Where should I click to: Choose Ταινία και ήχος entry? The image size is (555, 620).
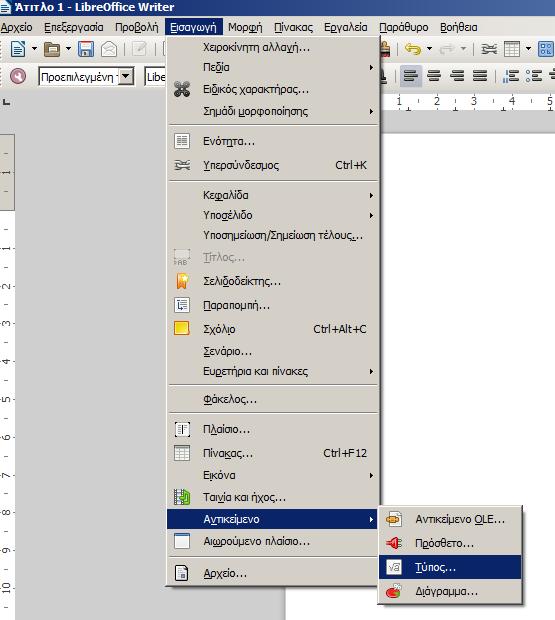click(273, 497)
